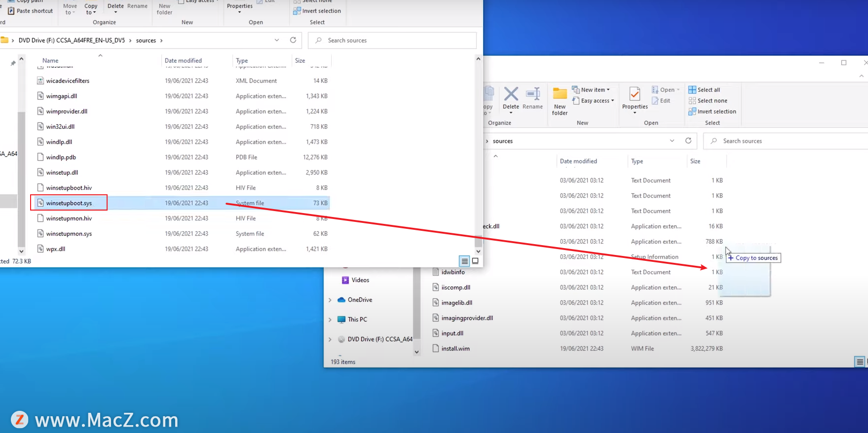The height and width of the screenshot is (433, 868).
Task: Click Edit in right window ribbon
Action: [x=661, y=101]
